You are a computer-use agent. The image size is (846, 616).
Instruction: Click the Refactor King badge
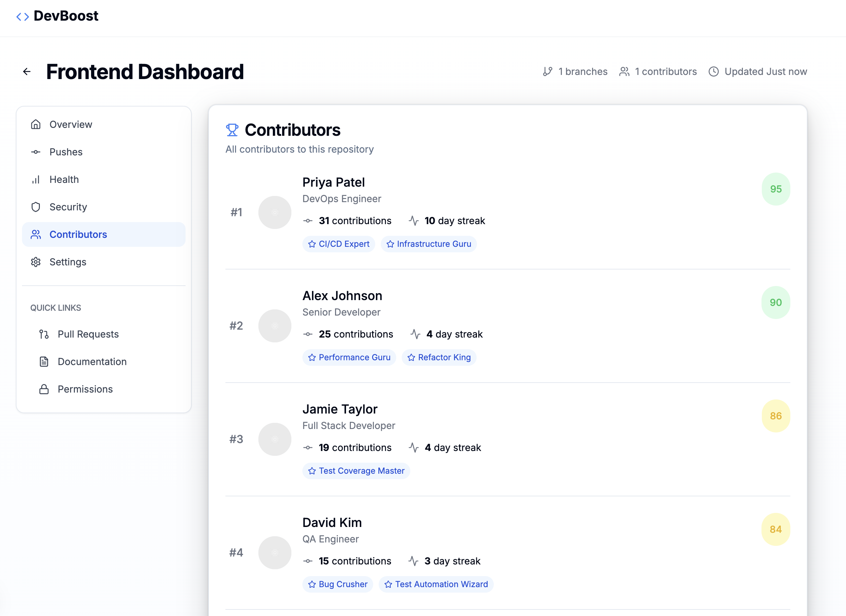[x=439, y=357]
